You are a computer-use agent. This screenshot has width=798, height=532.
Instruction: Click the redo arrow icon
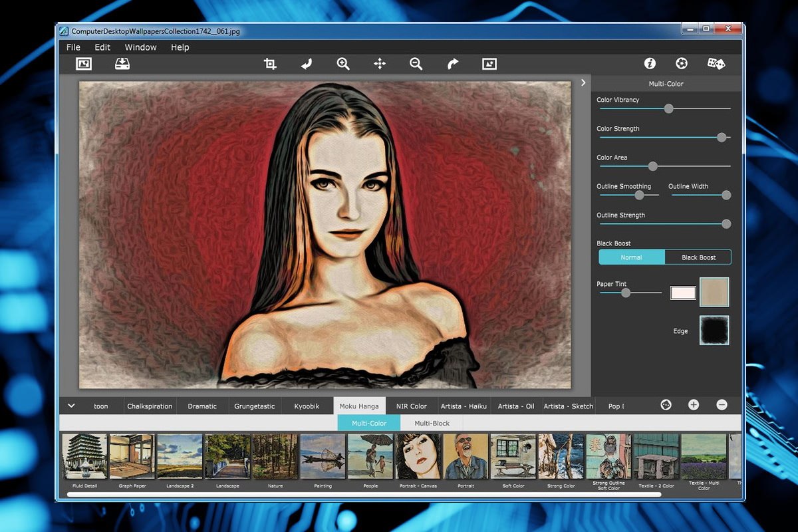pos(453,64)
